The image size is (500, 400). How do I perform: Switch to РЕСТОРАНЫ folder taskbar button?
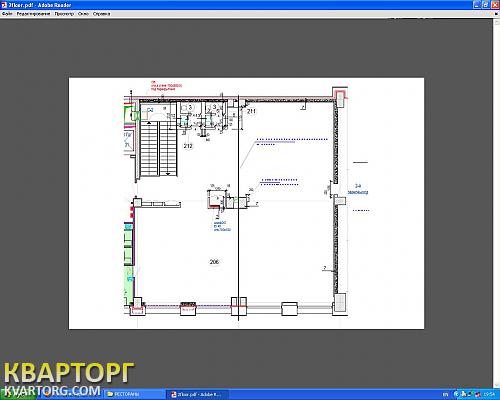coord(134,394)
